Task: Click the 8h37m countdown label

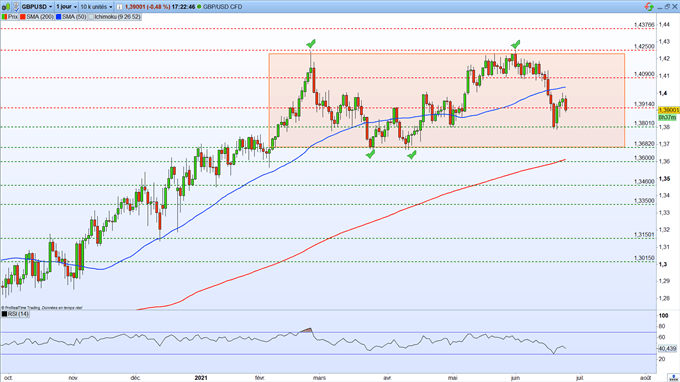Action: (667, 118)
